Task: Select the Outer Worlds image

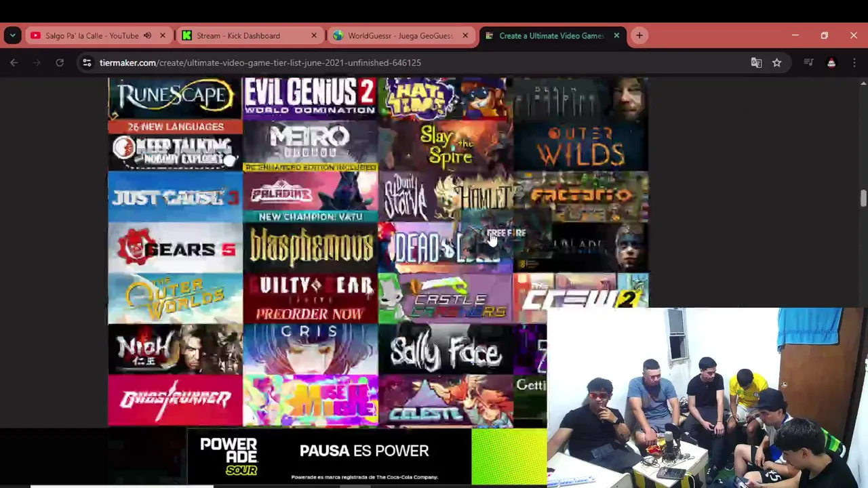Action: tap(175, 298)
